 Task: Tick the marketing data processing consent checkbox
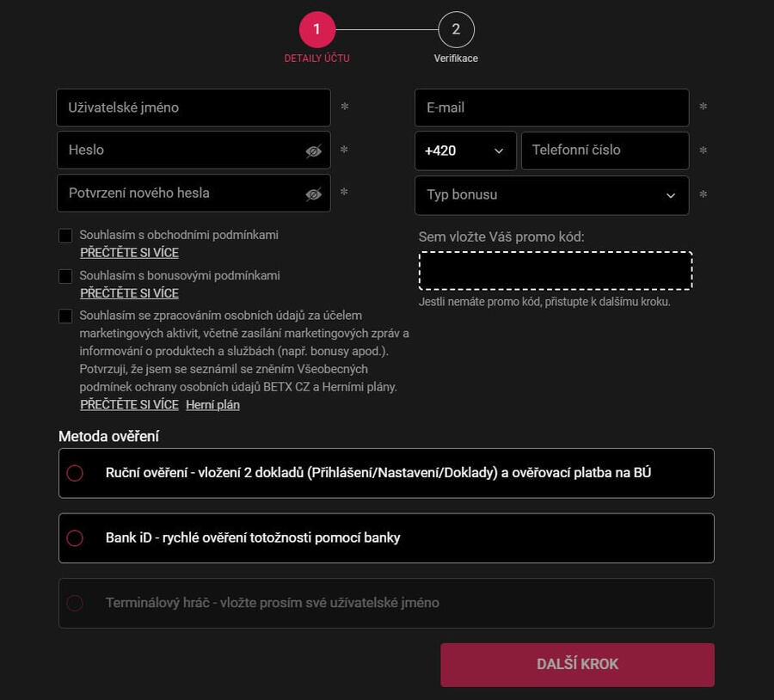pos(65,316)
